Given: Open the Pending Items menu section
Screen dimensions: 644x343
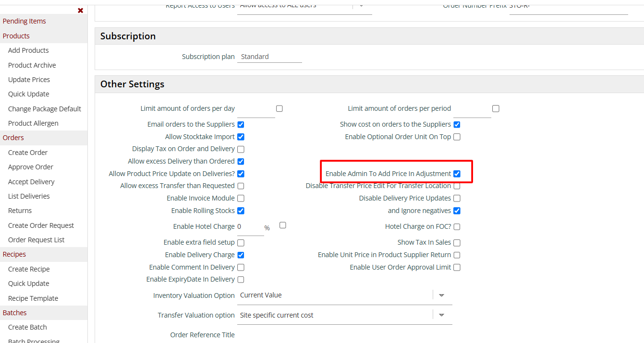Looking at the screenshot, I should coord(24,21).
